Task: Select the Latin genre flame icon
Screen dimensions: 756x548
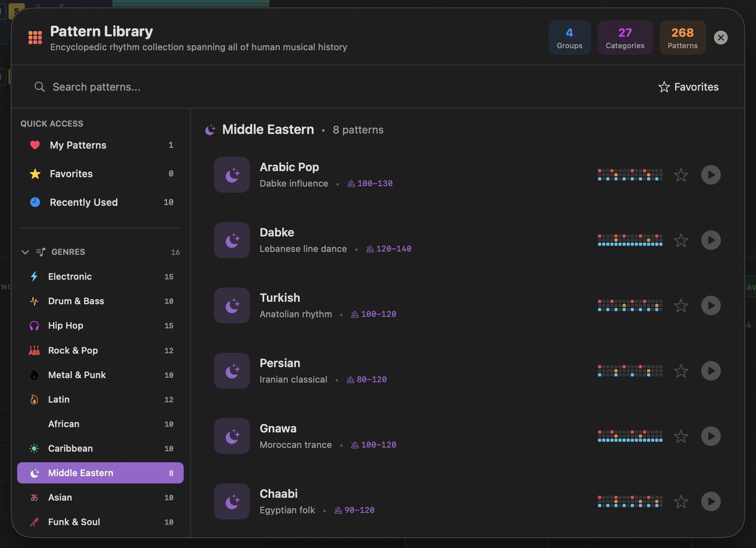Action: point(33,399)
